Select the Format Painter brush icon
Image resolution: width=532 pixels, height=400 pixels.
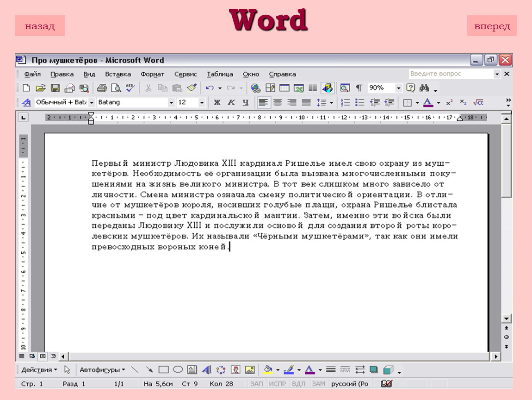pos(192,88)
